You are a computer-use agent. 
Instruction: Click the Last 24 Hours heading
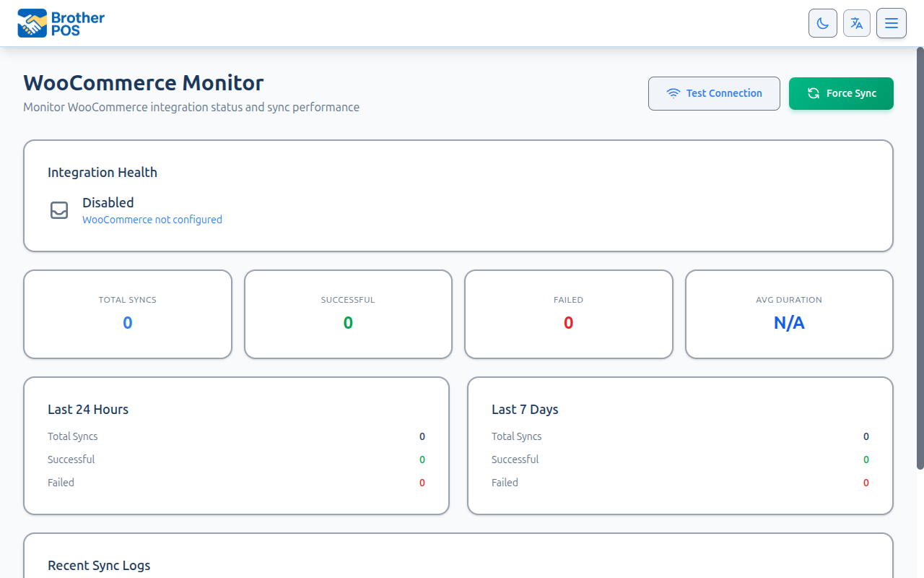coord(88,409)
